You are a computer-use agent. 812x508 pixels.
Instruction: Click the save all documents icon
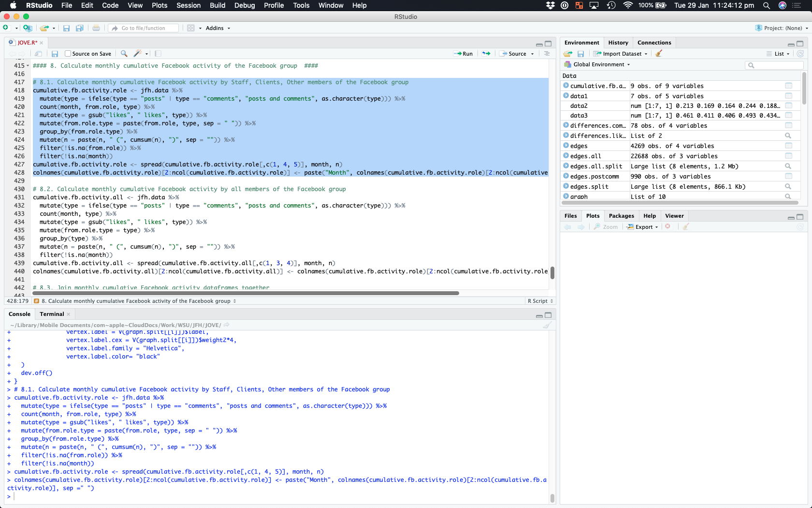pyautogui.click(x=80, y=28)
